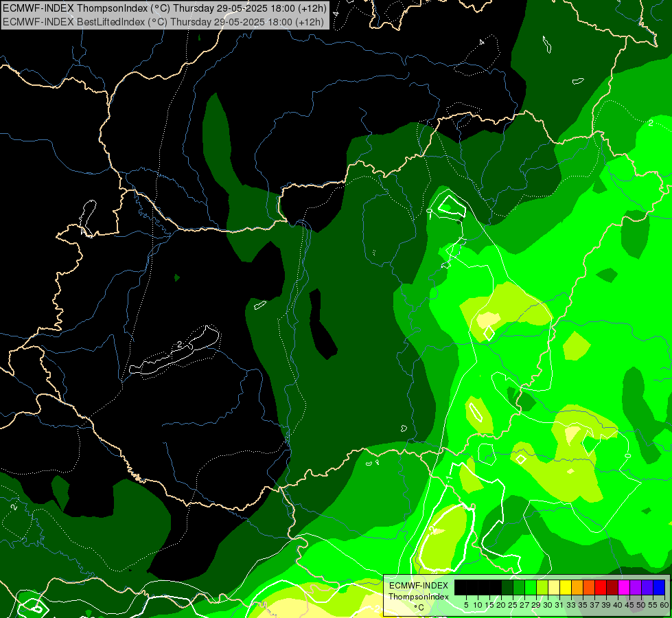
Task: Pick the light orange 33–35 legend swatch
Action: [577, 587]
